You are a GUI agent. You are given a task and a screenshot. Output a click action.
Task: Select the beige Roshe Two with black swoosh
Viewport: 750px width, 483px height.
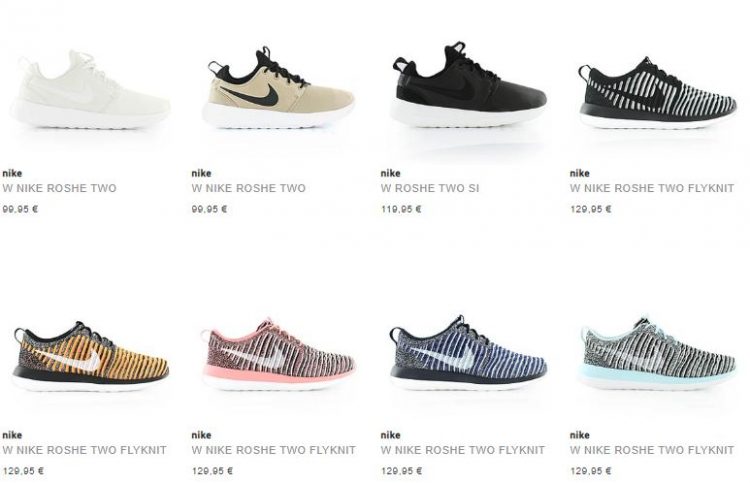pyautogui.click(x=278, y=87)
